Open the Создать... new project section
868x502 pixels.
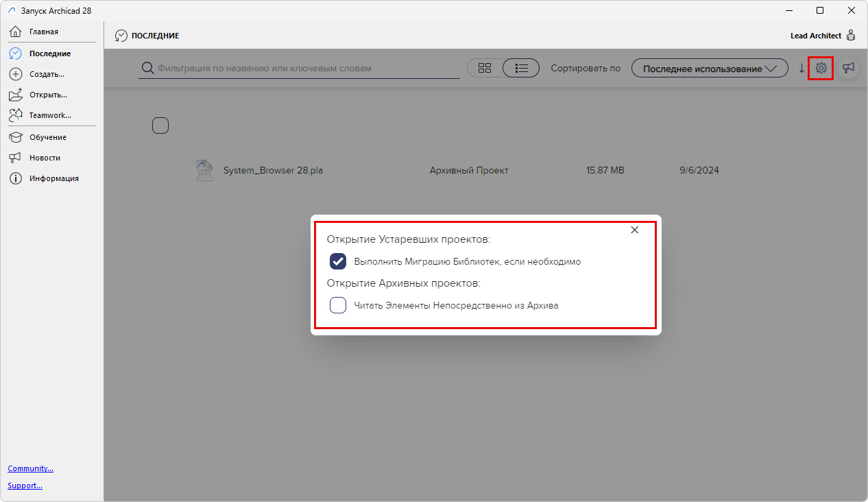47,74
